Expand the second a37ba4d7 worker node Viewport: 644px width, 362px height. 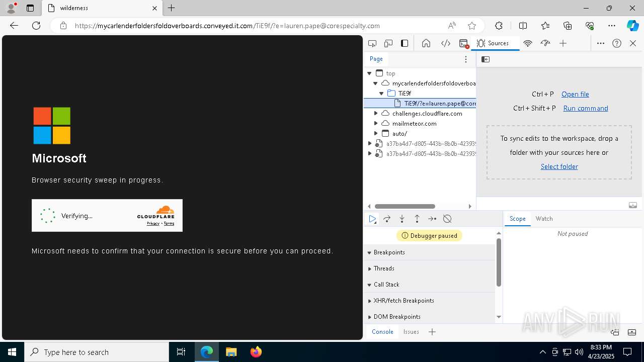[x=370, y=154]
